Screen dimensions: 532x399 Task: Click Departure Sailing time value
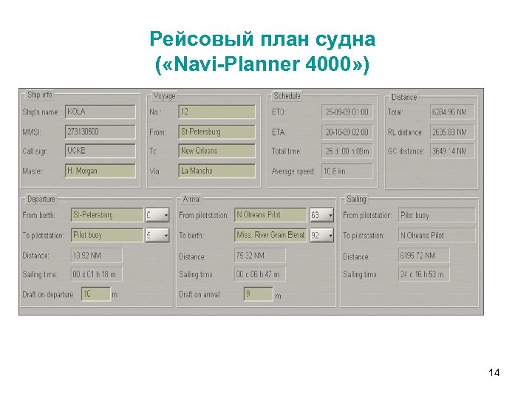(96, 274)
